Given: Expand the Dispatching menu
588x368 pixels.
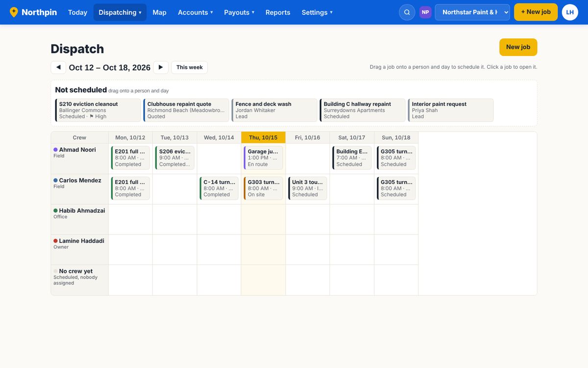Looking at the screenshot, I should pyautogui.click(x=120, y=12).
